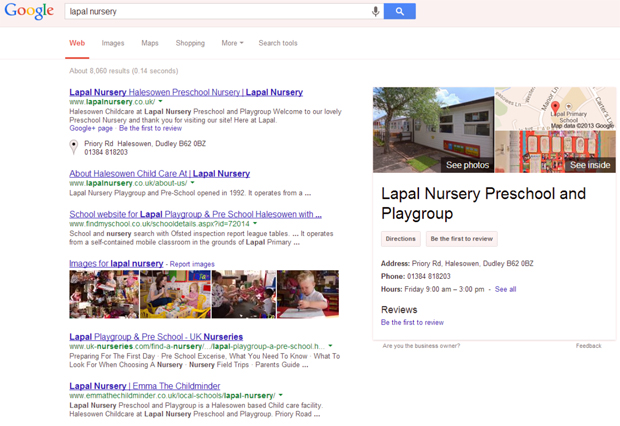Open the Shopping tab

pyautogui.click(x=190, y=43)
